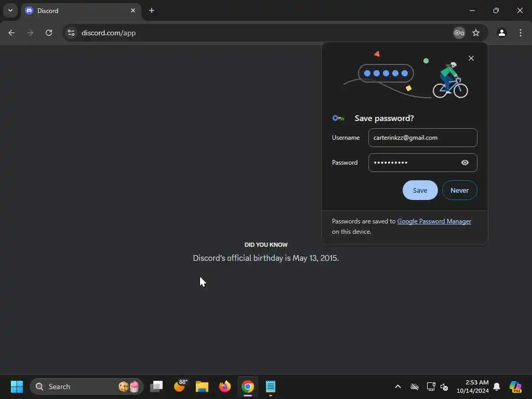Click the muted volume tray icon
This screenshot has height=399, width=532.
[x=444, y=387]
